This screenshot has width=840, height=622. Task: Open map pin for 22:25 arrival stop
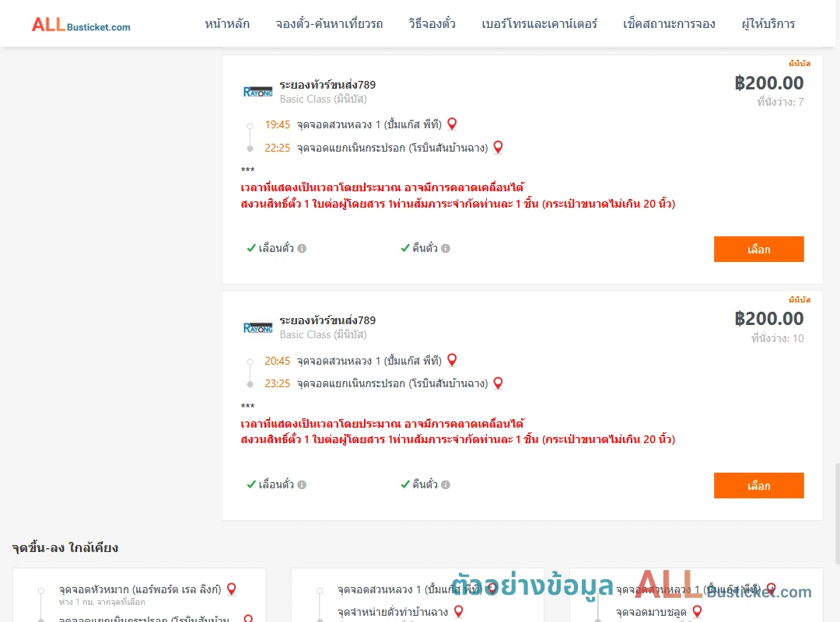(499, 147)
